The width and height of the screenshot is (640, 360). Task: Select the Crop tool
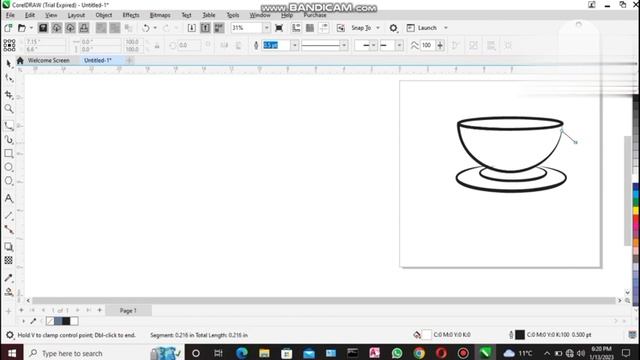point(9,94)
